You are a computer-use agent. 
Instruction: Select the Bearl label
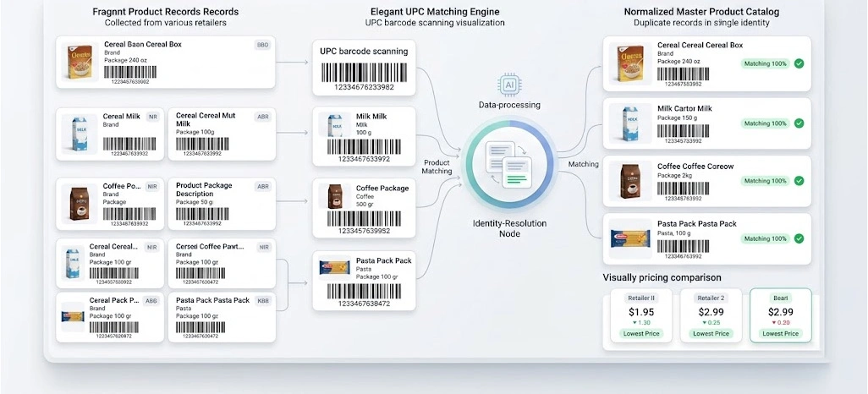(781, 298)
